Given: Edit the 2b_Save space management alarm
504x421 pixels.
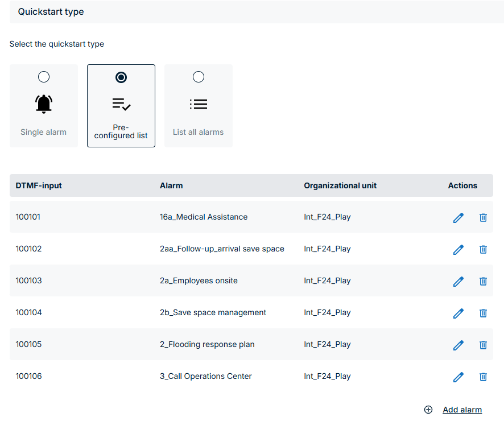Looking at the screenshot, I should (458, 313).
